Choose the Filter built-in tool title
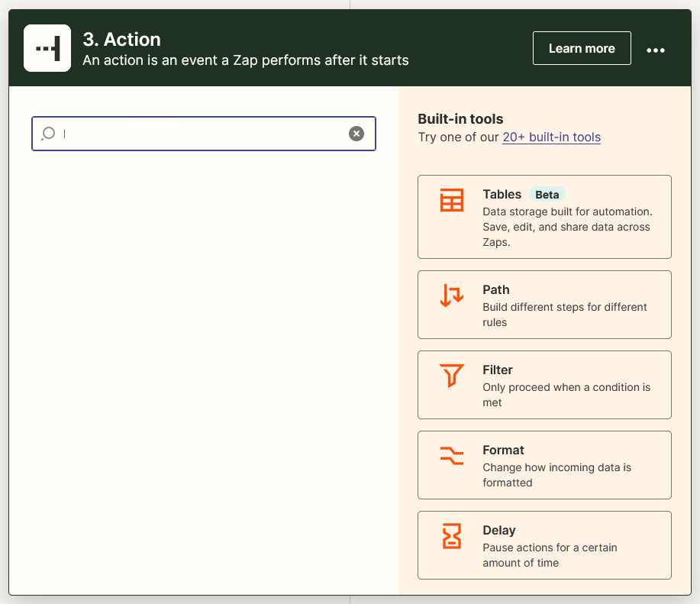The width and height of the screenshot is (700, 604). [498, 370]
